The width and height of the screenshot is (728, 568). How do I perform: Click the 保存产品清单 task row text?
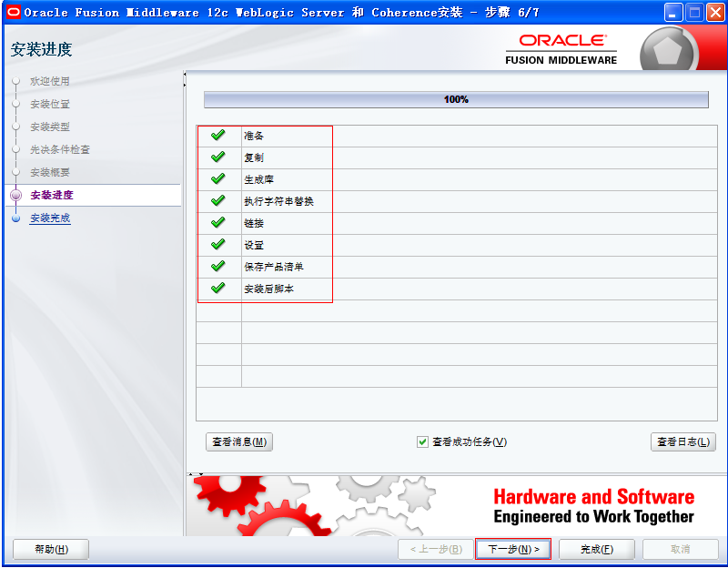pyautogui.click(x=274, y=267)
